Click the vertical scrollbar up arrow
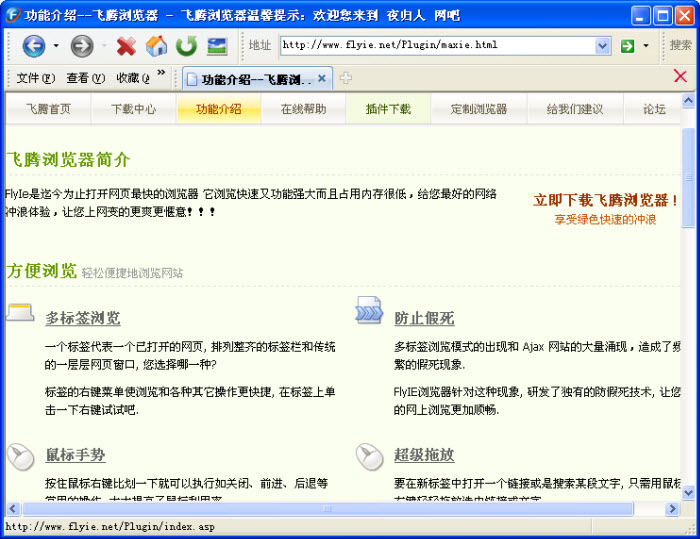The height and width of the screenshot is (539, 700). pos(688,101)
